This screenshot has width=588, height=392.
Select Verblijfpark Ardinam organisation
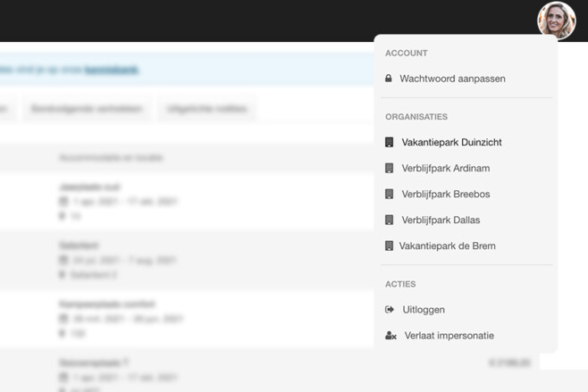(x=445, y=168)
